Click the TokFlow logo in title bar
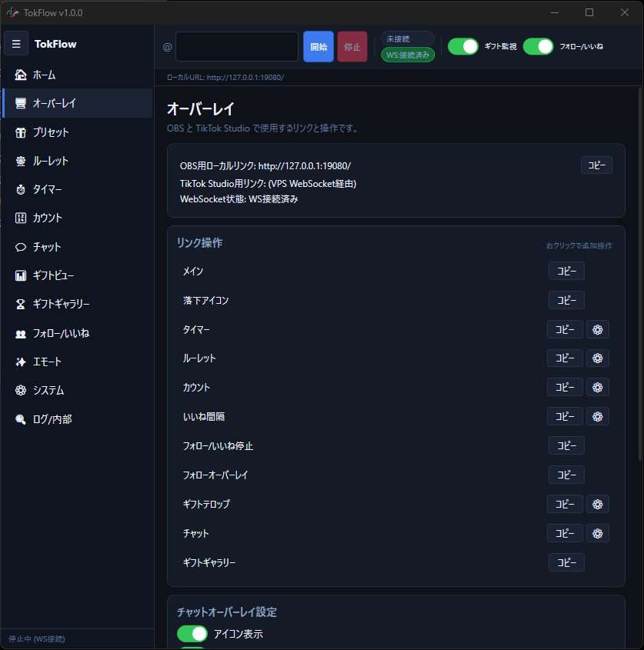 coord(12,12)
